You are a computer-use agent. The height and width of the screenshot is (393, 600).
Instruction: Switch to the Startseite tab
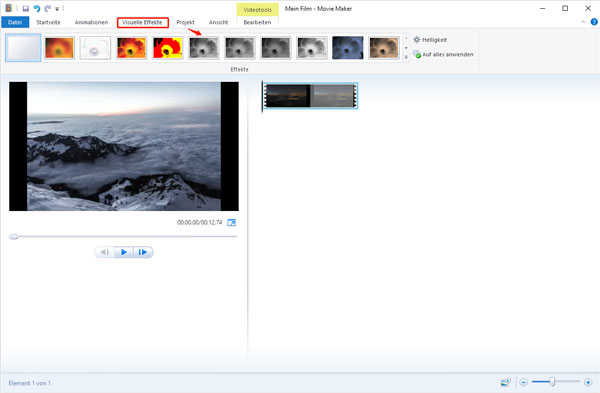pyautogui.click(x=48, y=22)
